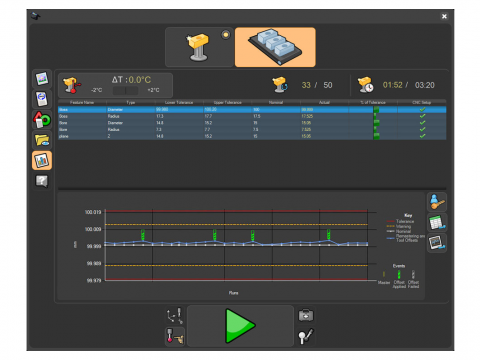This screenshot has height=360, width=480.
Task: Click the chart screen export icon
Action: (x=437, y=243)
